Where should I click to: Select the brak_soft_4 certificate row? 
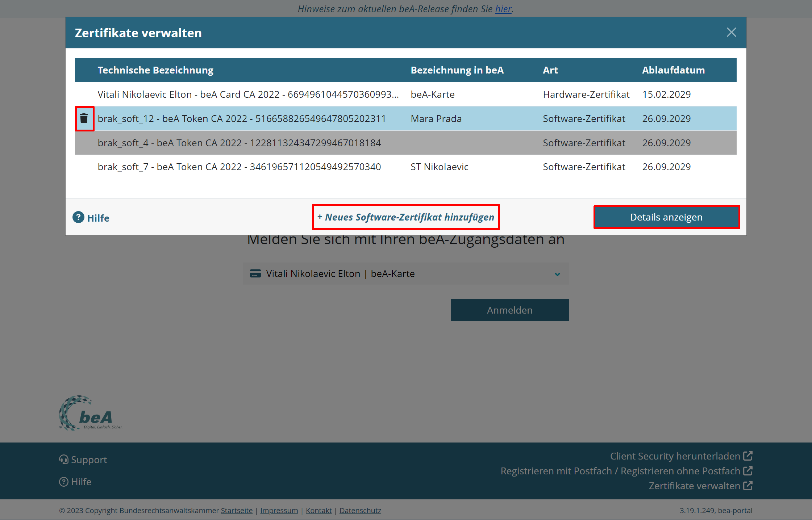(x=239, y=143)
